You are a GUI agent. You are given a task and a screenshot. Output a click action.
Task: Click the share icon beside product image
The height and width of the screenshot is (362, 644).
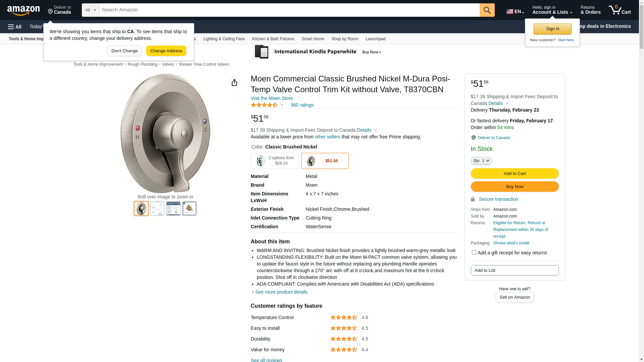tap(234, 82)
